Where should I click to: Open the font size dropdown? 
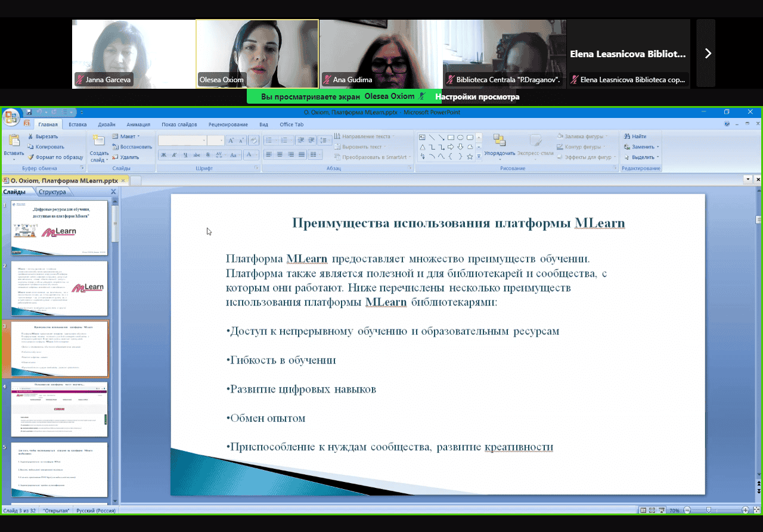point(221,141)
